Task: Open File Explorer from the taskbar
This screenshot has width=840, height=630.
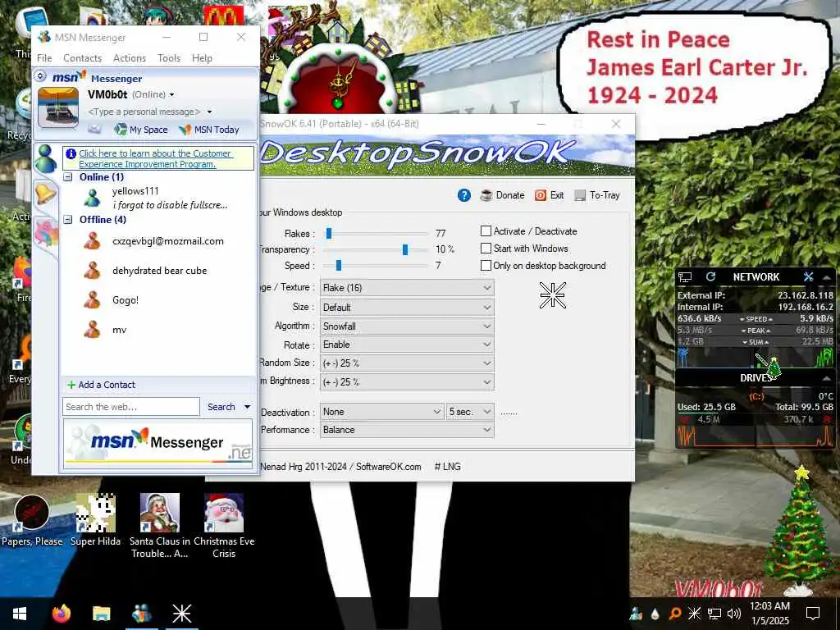Action: click(x=101, y=614)
